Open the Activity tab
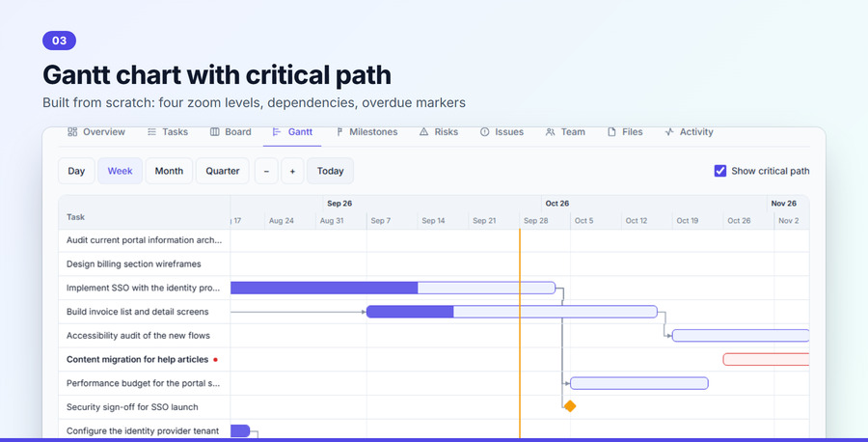 (x=690, y=132)
